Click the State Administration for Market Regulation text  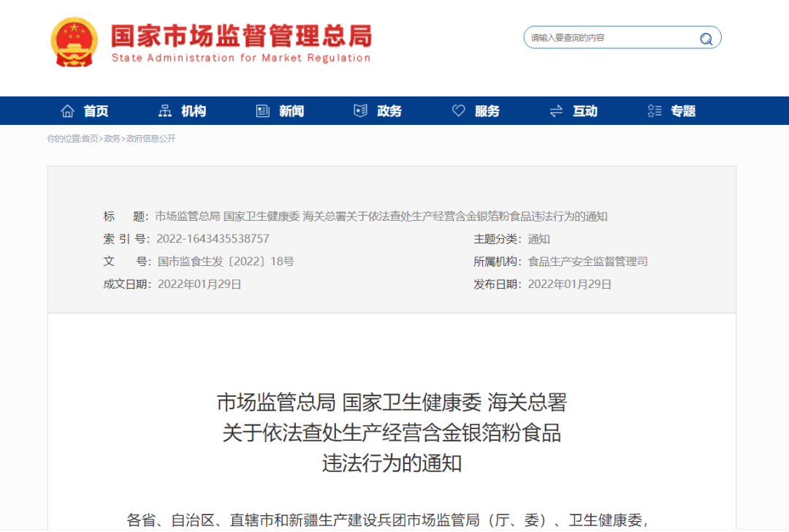[241, 58]
